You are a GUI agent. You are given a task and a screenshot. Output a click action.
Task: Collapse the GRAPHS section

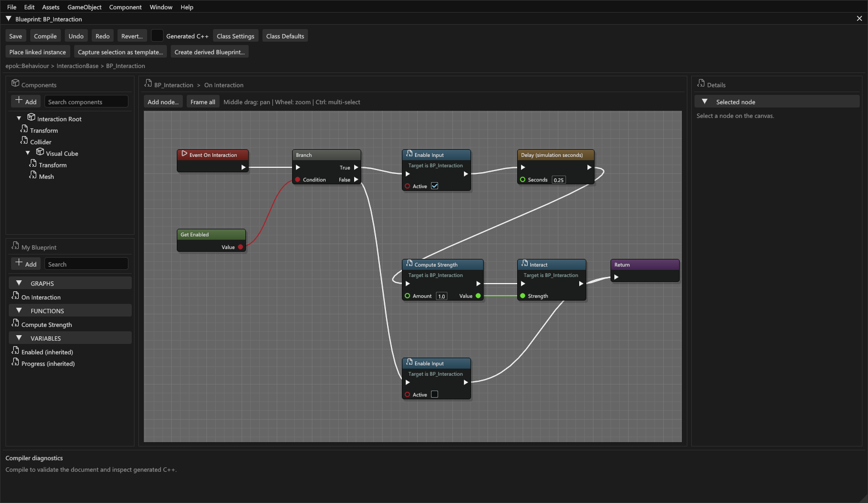click(x=19, y=283)
